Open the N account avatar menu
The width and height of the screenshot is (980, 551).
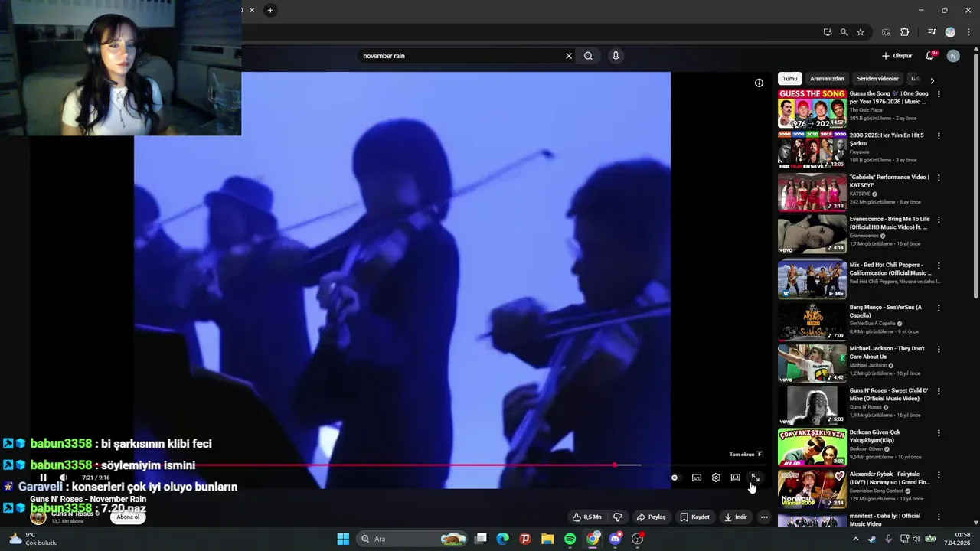(953, 56)
